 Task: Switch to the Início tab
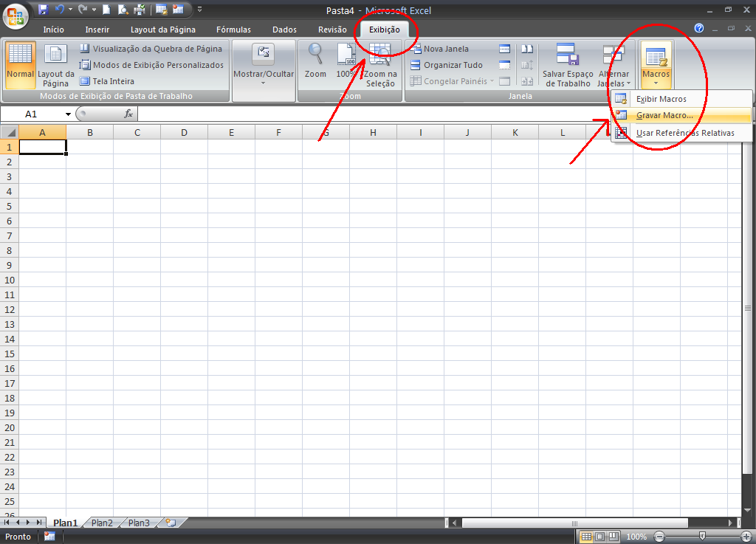pyautogui.click(x=53, y=30)
